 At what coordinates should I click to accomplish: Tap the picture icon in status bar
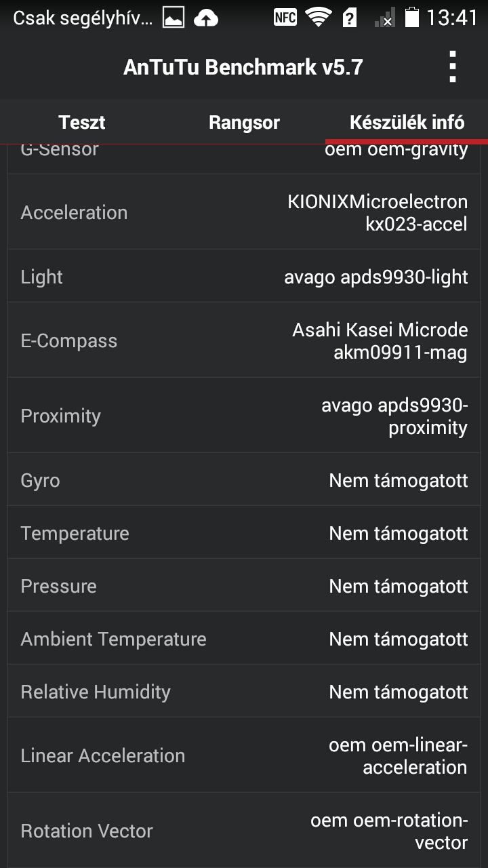coord(174,18)
